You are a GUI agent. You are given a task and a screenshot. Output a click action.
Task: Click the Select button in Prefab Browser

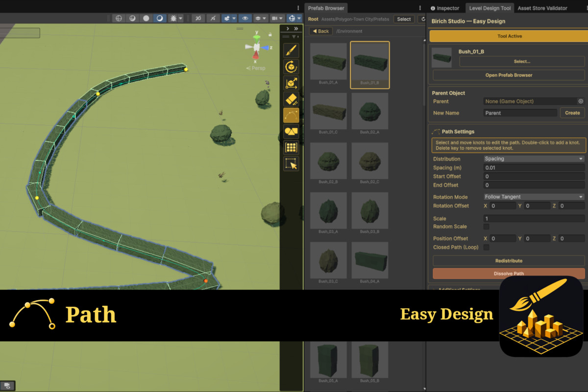tap(404, 19)
